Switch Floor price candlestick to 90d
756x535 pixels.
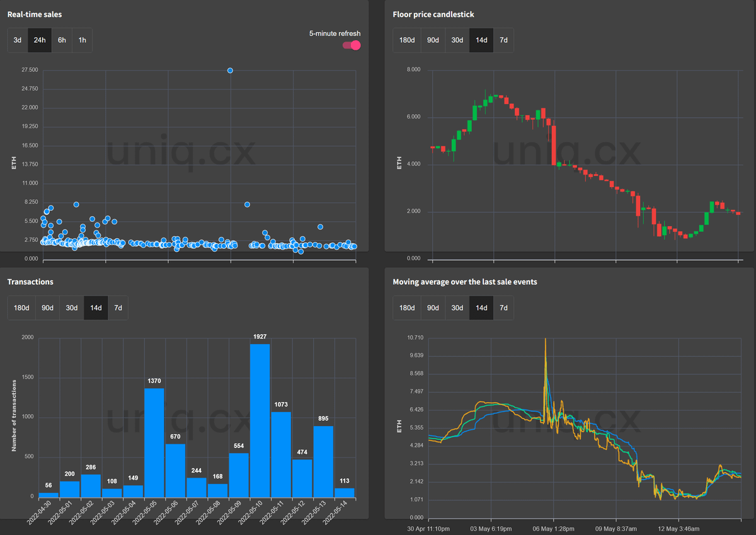[x=433, y=40]
